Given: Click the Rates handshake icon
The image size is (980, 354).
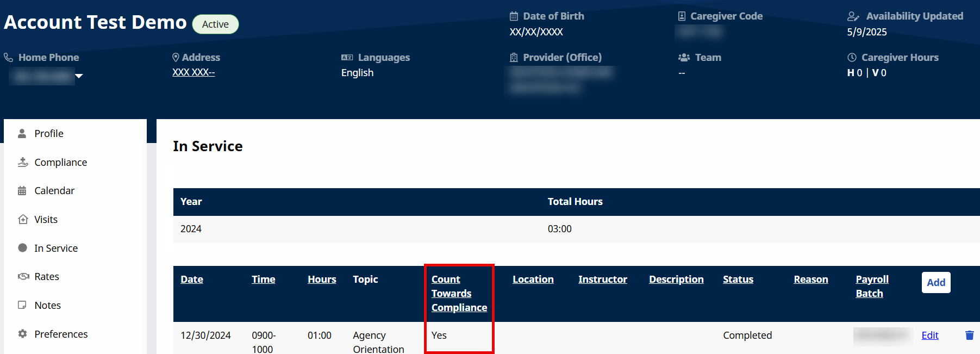Looking at the screenshot, I should click(x=23, y=276).
